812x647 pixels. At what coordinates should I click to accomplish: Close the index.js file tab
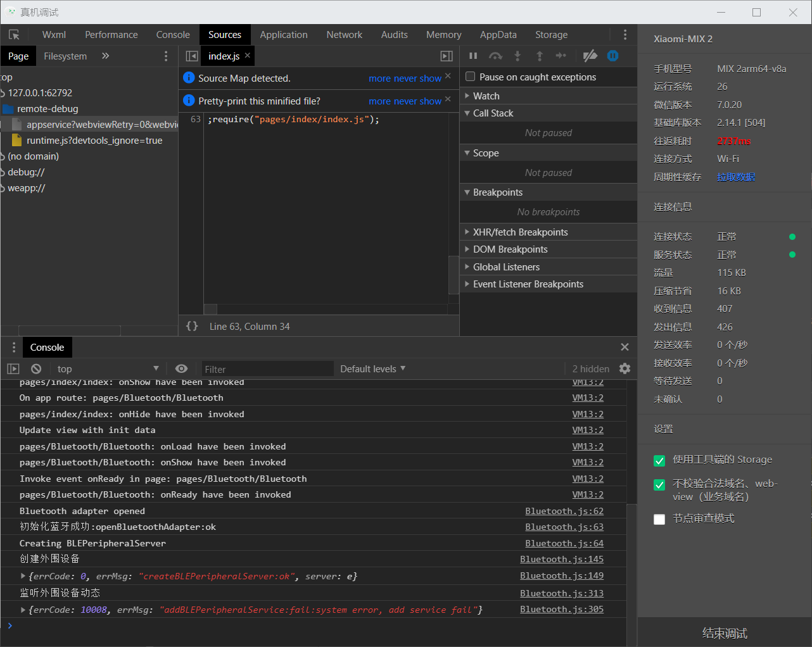(248, 56)
